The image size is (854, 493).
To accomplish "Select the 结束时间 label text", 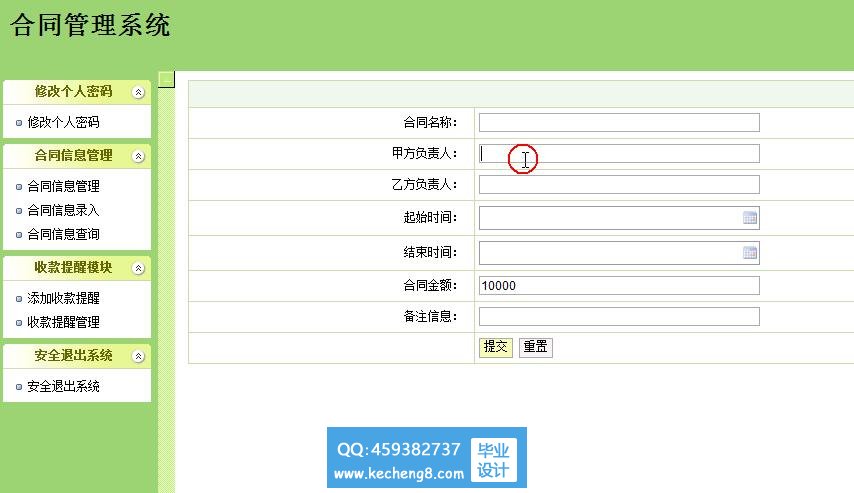I will point(430,253).
